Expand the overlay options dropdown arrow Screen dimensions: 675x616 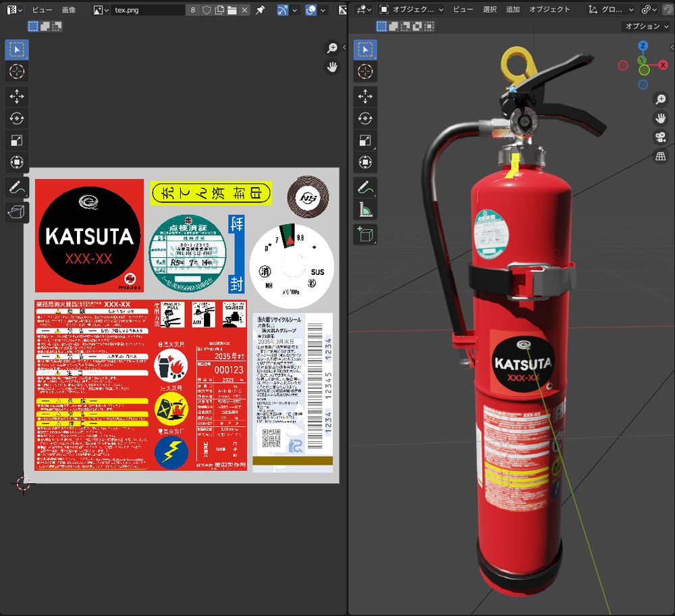(323, 10)
